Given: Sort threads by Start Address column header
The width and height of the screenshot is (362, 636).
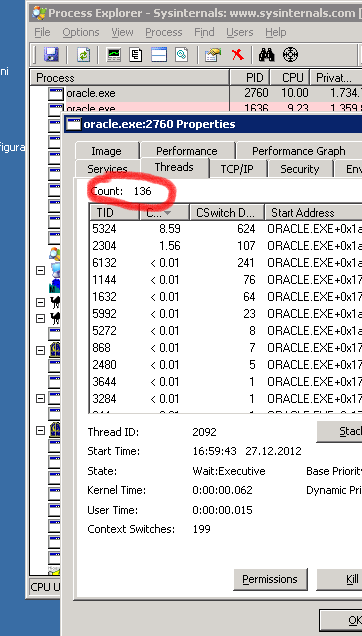Looking at the screenshot, I should (313, 213).
